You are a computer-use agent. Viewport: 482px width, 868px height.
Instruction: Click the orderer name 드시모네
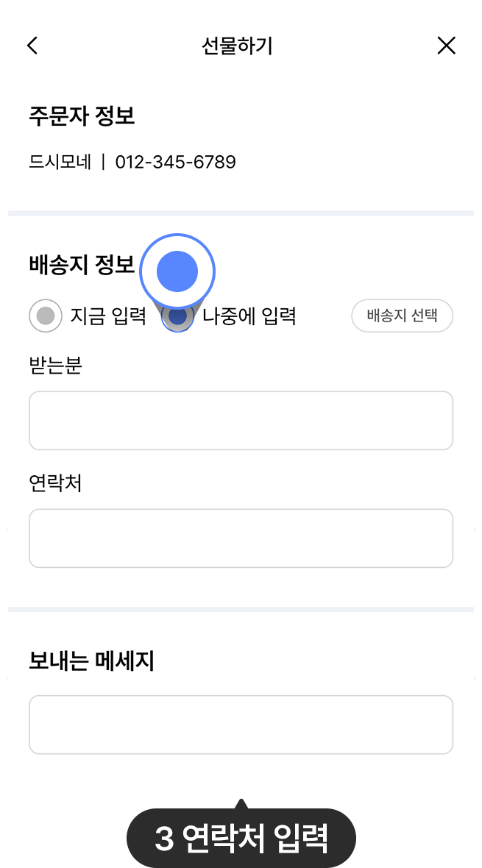tap(60, 162)
